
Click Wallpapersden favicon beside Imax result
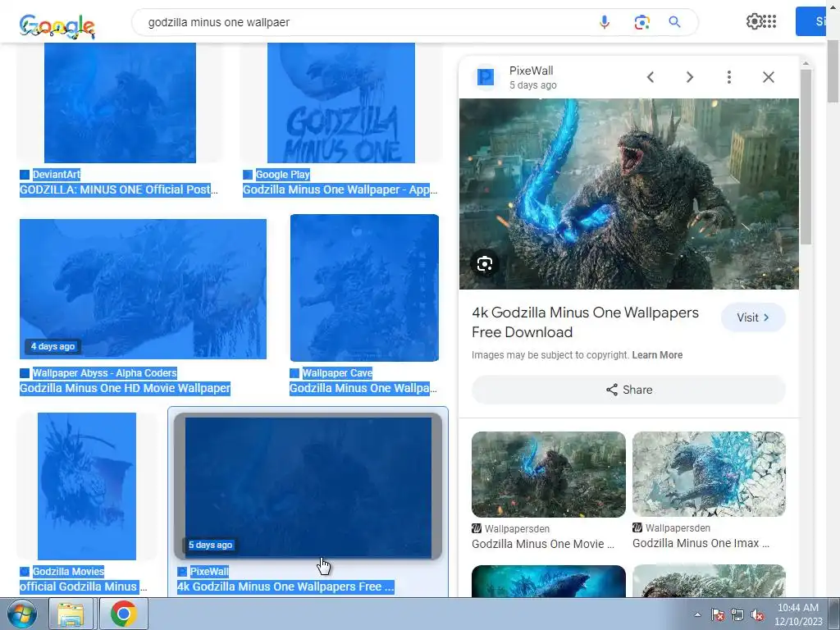pos(637,527)
